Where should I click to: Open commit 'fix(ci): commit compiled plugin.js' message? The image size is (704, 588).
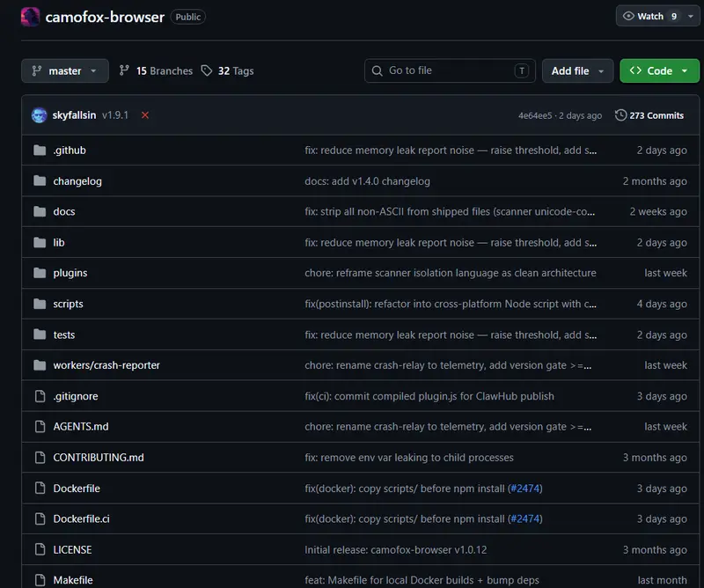tap(429, 396)
